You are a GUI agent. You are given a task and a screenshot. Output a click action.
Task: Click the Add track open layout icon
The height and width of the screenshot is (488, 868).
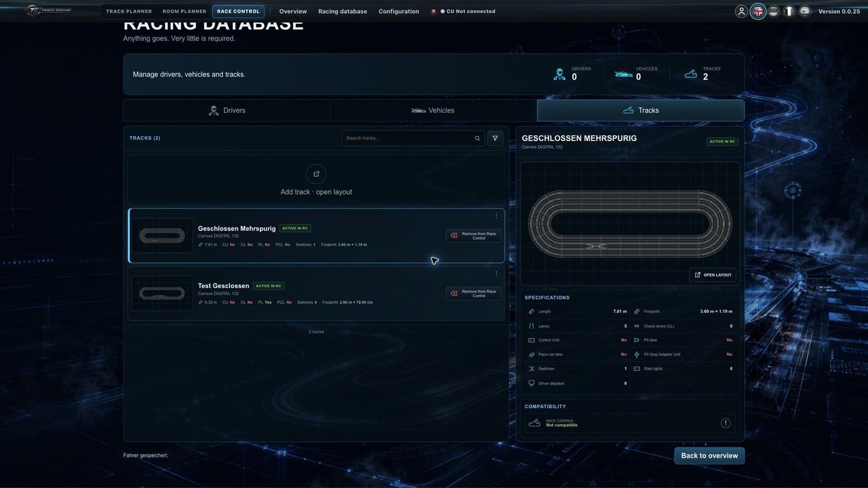click(x=316, y=174)
